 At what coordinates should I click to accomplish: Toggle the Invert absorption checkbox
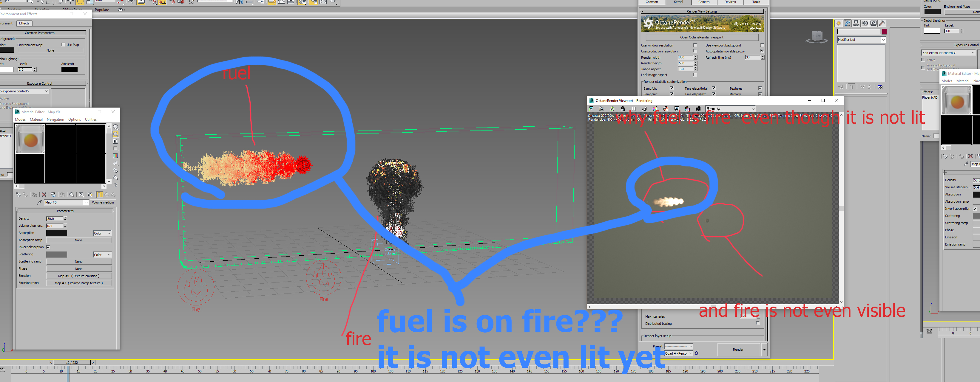coord(48,247)
